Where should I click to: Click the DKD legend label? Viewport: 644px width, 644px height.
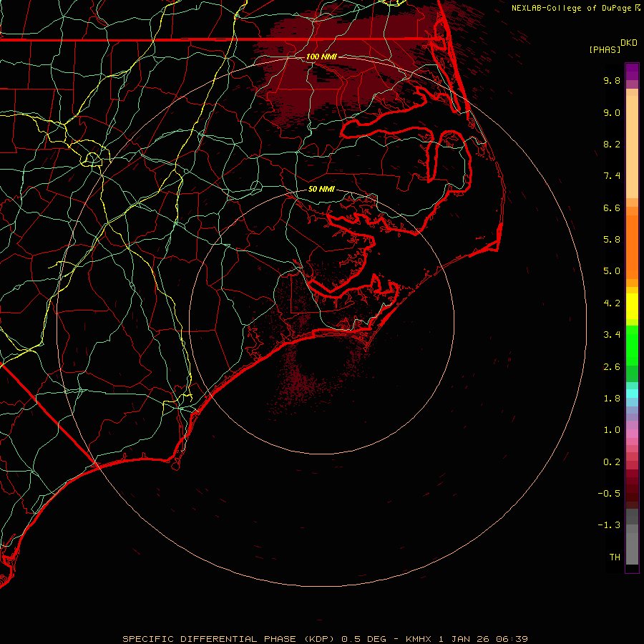click(629, 43)
